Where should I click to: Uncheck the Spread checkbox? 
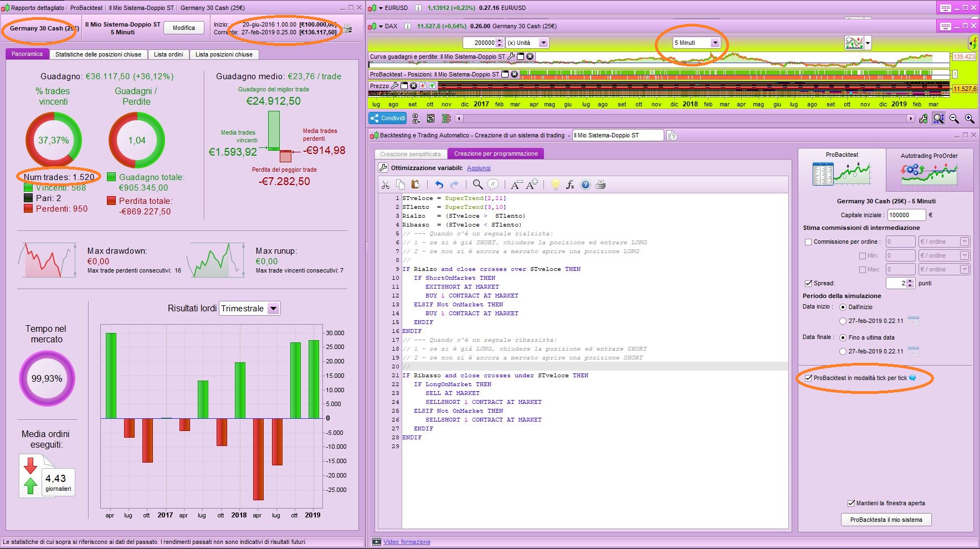(x=808, y=283)
